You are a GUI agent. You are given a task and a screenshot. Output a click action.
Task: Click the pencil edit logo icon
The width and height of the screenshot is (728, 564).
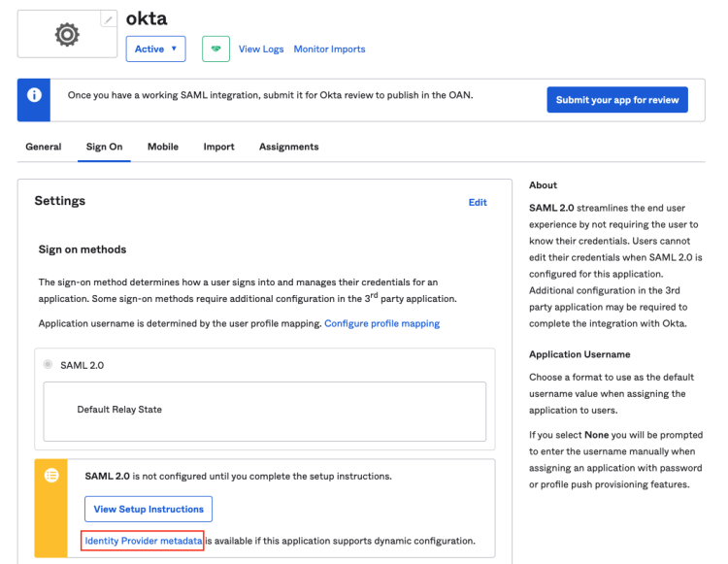(x=108, y=19)
